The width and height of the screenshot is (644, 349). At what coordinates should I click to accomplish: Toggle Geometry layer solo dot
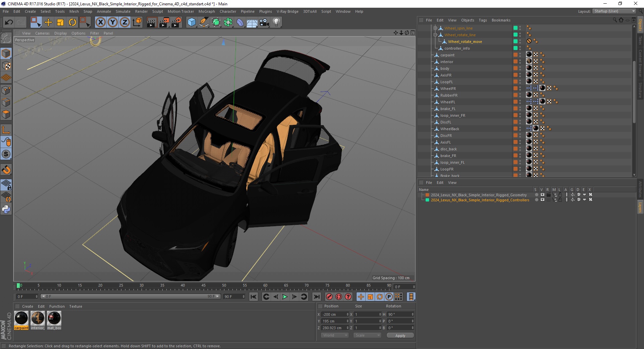tap(536, 195)
